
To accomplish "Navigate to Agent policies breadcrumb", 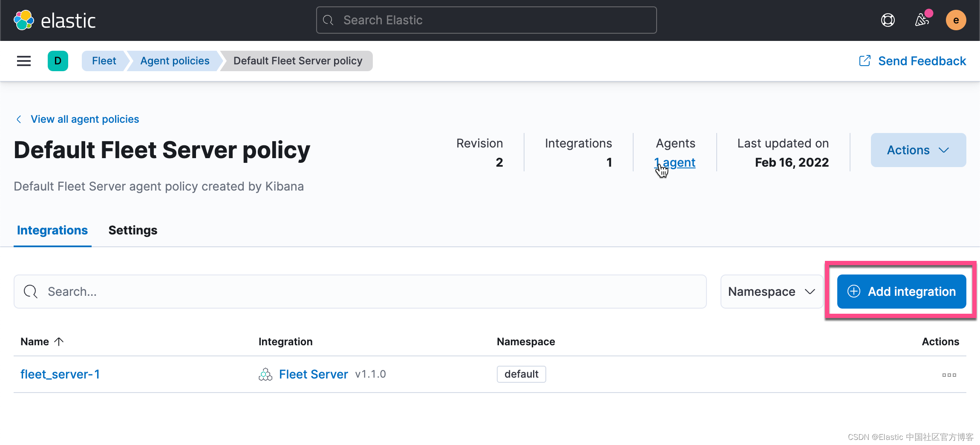I will [174, 61].
